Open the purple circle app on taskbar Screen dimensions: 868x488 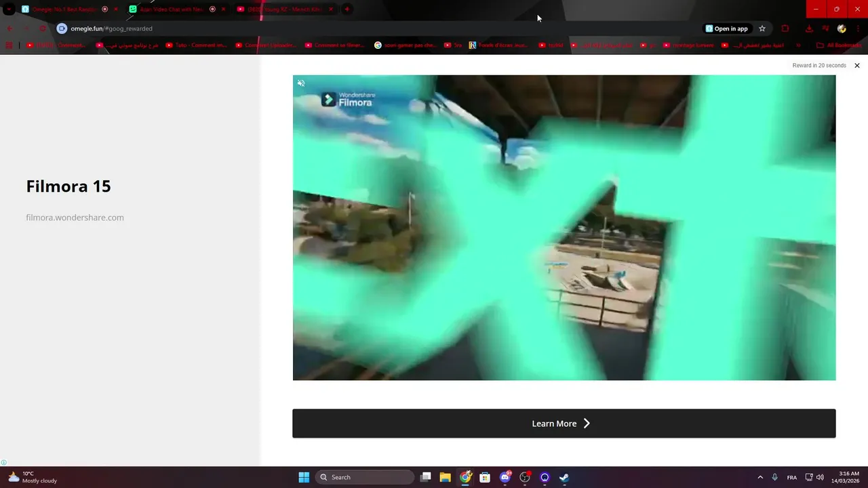pyautogui.click(x=544, y=477)
